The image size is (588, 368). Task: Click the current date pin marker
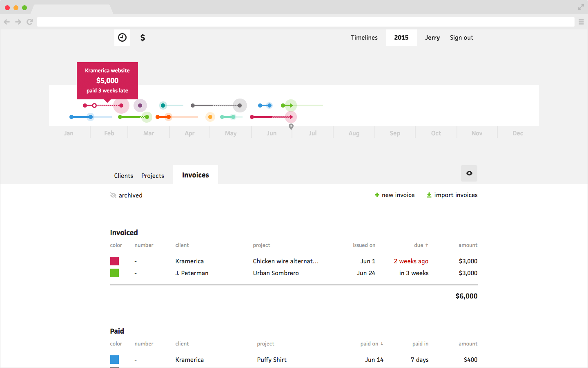pos(291,127)
